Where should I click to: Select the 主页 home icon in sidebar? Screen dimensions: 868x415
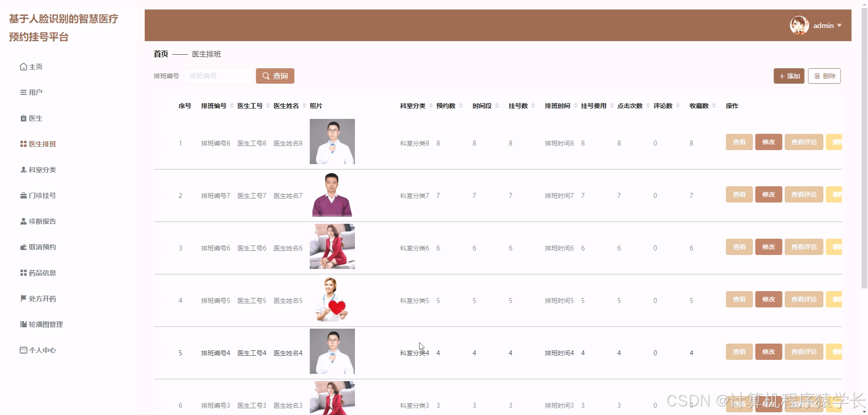(24, 66)
